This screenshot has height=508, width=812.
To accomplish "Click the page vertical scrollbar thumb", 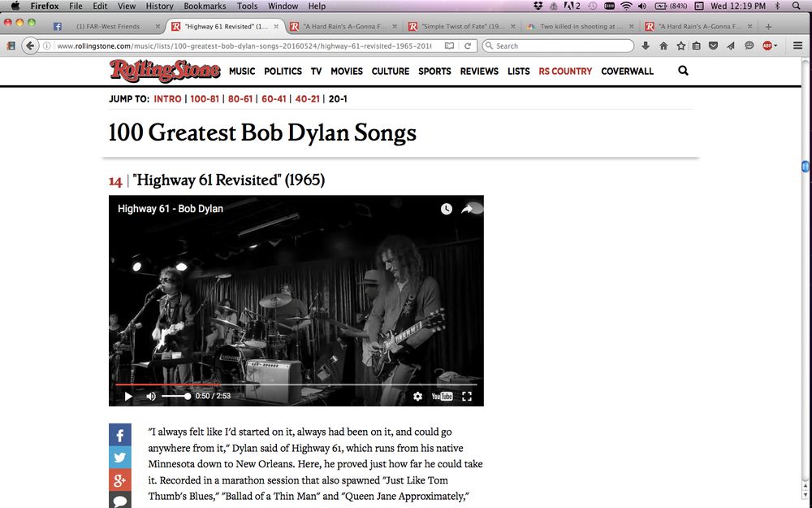I will [x=806, y=167].
